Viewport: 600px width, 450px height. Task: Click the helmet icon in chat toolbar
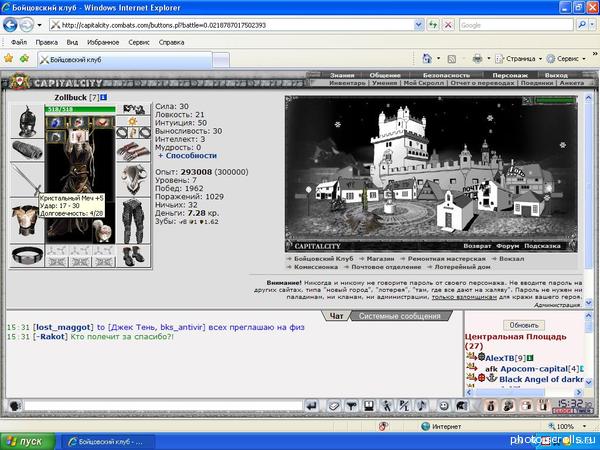point(462,406)
